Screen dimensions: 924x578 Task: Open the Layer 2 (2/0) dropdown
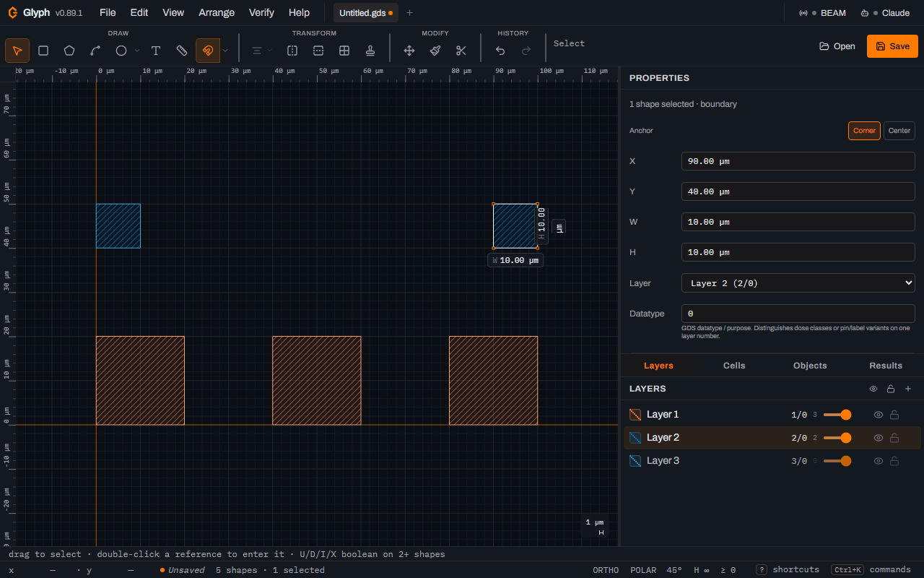798,283
